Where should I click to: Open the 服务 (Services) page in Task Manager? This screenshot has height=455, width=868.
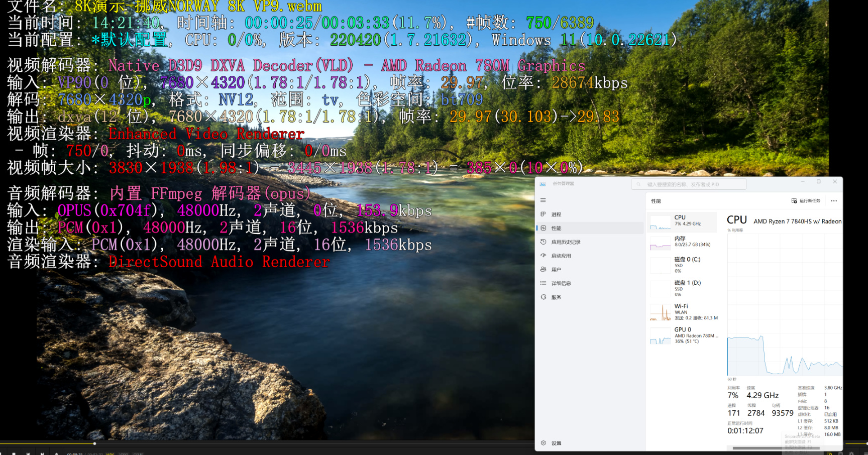click(x=591, y=297)
